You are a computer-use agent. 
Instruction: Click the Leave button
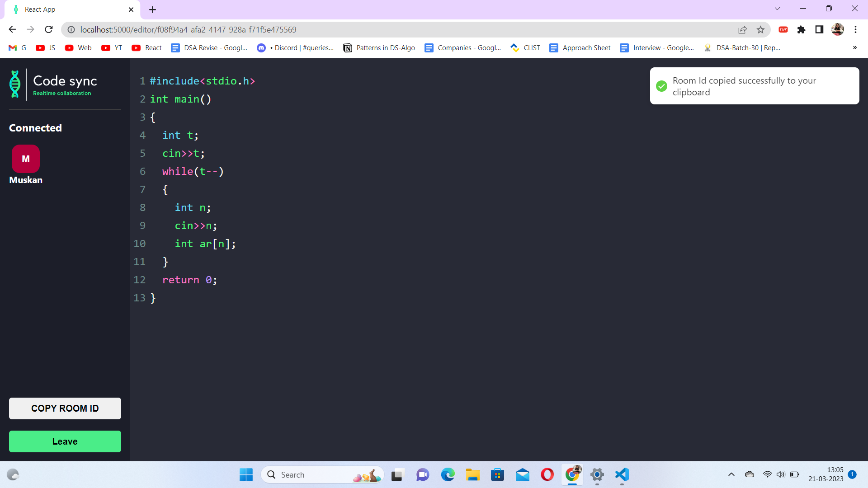pyautogui.click(x=65, y=441)
